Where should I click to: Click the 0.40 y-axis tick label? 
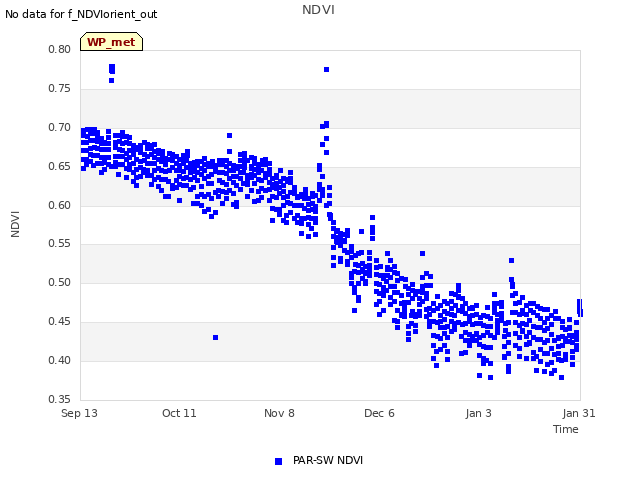point(60,360)
